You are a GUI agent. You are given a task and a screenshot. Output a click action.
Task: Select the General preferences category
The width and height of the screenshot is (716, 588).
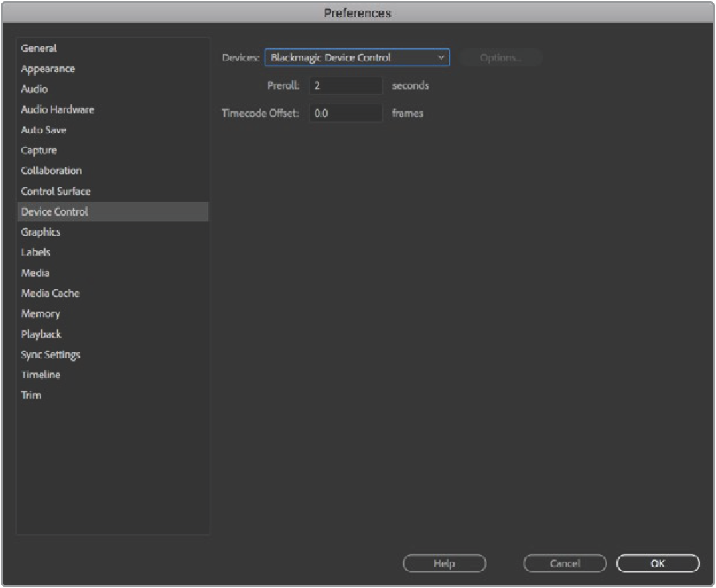39,48
